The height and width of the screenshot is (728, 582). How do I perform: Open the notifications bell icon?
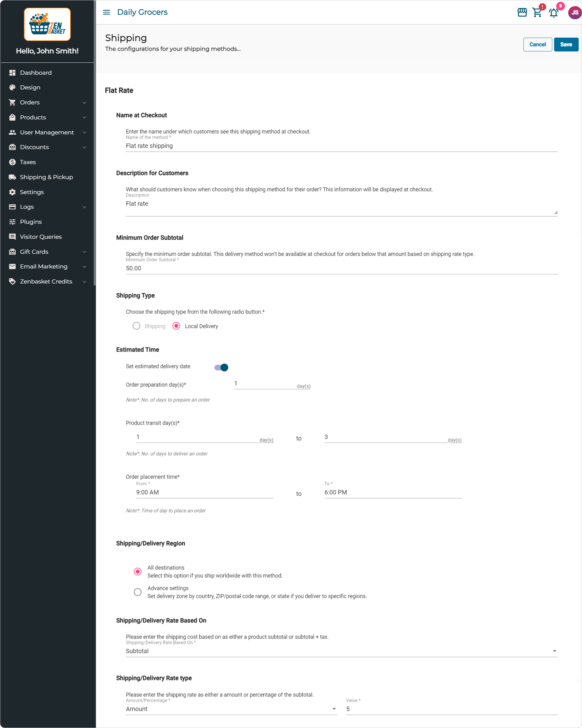[x=553, y=13]
